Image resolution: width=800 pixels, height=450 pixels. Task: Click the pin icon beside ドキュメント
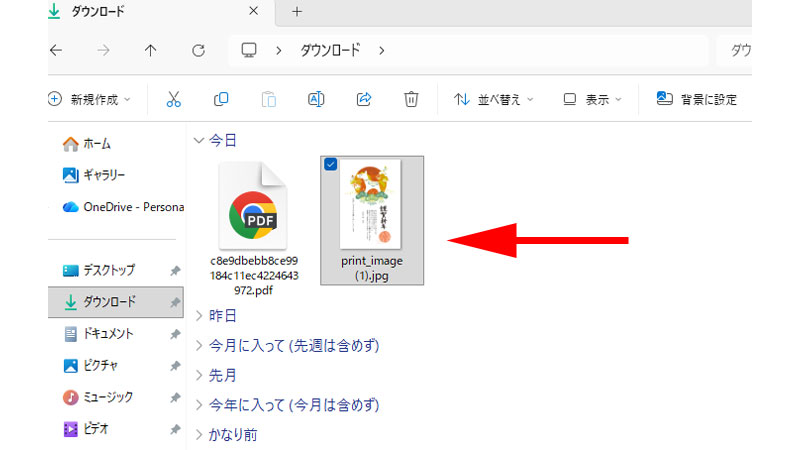coord(175,334)
